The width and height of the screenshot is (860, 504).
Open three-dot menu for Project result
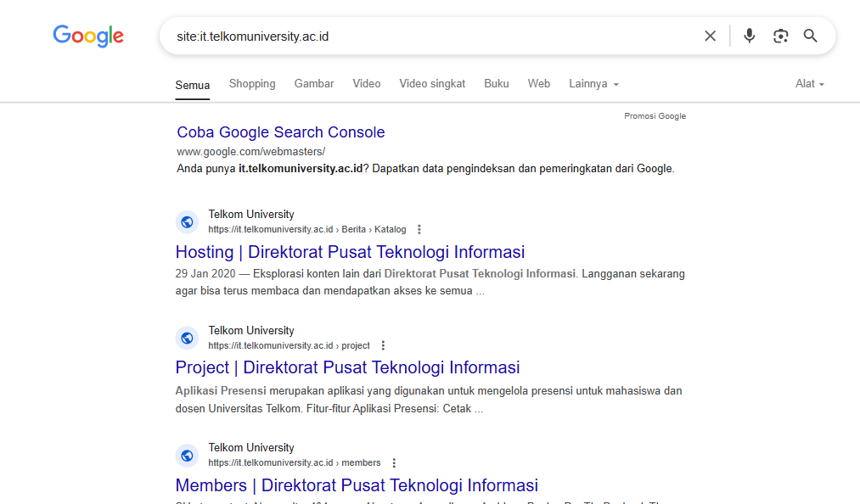(x=383, y=345)
